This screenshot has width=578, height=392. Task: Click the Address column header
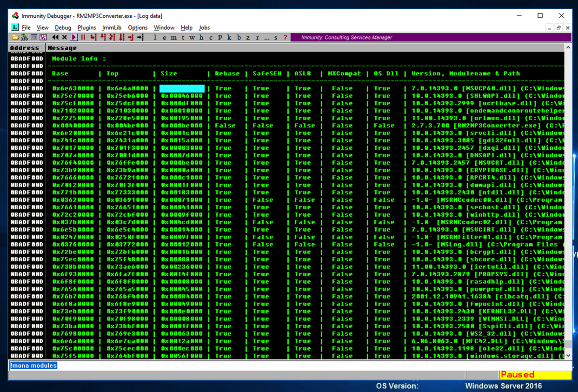pyautogui.click(x=27, y=47)
